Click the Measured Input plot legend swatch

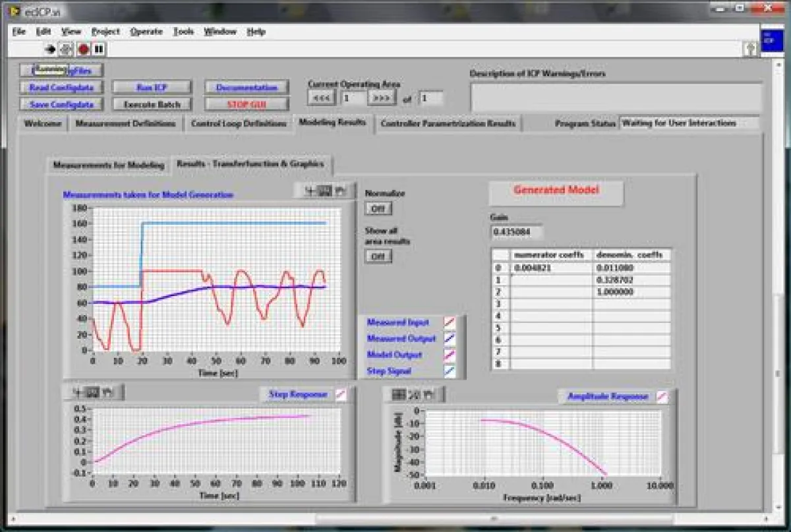(x=450, y=322)
